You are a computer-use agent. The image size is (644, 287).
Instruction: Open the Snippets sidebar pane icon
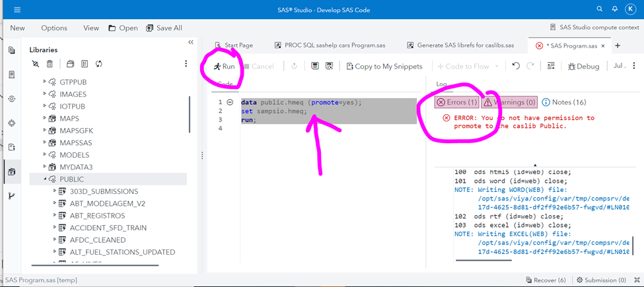coord(11,146)
